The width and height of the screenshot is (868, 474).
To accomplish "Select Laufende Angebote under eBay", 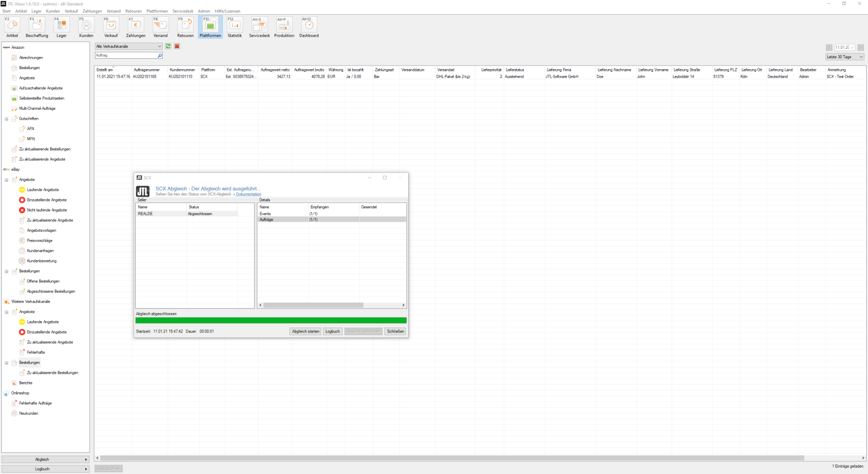I will point(42,190).
